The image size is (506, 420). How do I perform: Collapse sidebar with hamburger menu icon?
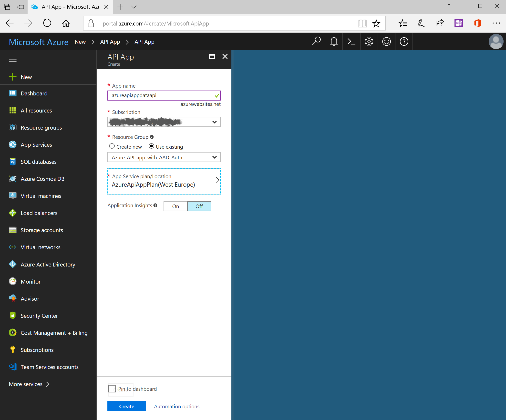(x=13, y=59)
